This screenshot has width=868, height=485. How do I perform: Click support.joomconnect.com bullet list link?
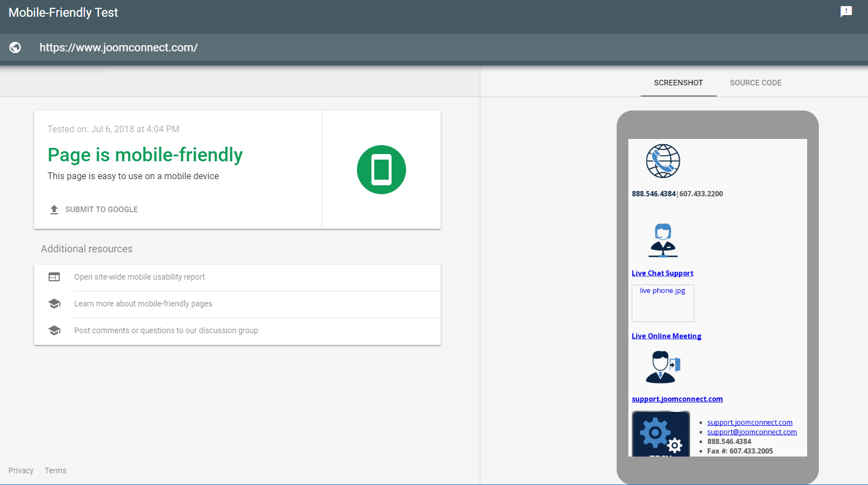coord(750,422)
